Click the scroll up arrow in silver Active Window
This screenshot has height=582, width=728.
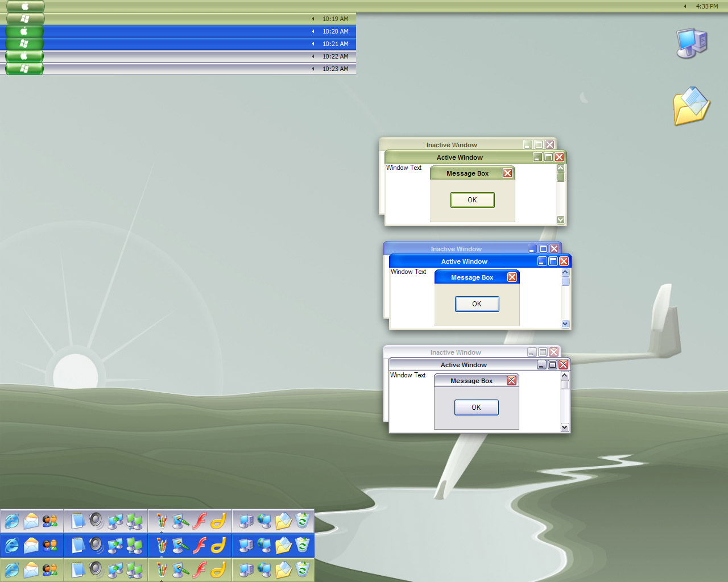pyautogui.click(x=565, y=376)
